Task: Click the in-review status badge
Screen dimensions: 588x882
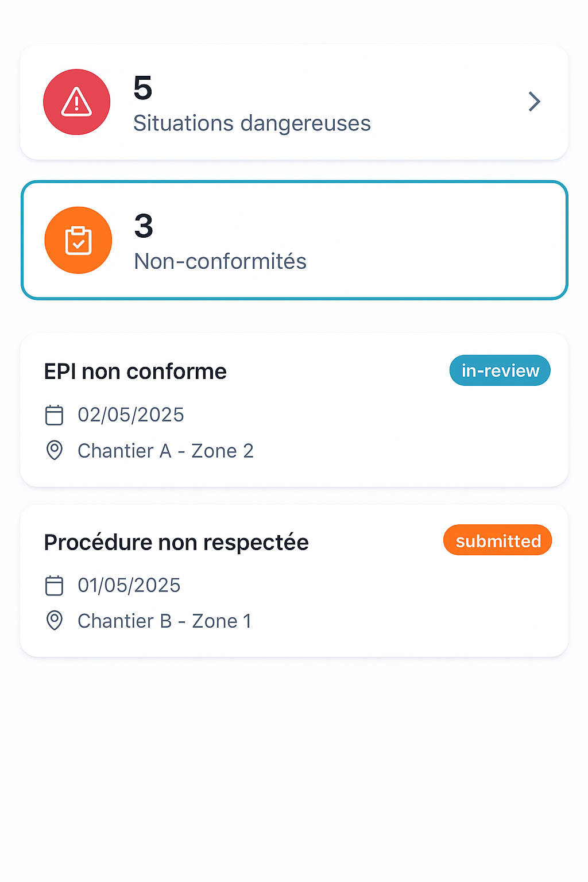Action: pyautogui.click(x=499, y=370)
